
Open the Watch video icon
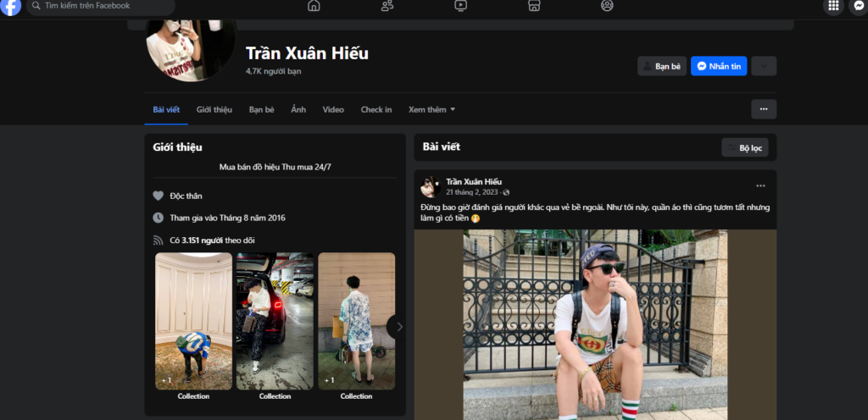tap(460, 6)
